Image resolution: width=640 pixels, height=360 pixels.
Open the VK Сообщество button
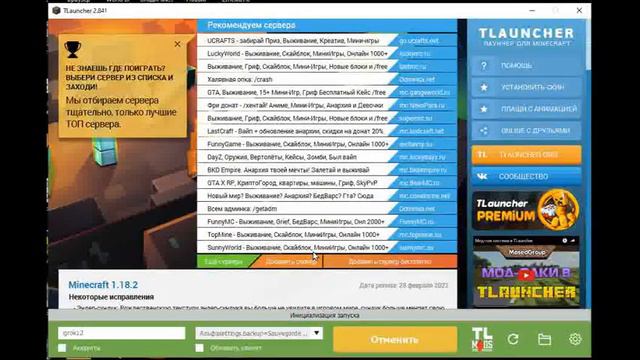tap(526, 176)
